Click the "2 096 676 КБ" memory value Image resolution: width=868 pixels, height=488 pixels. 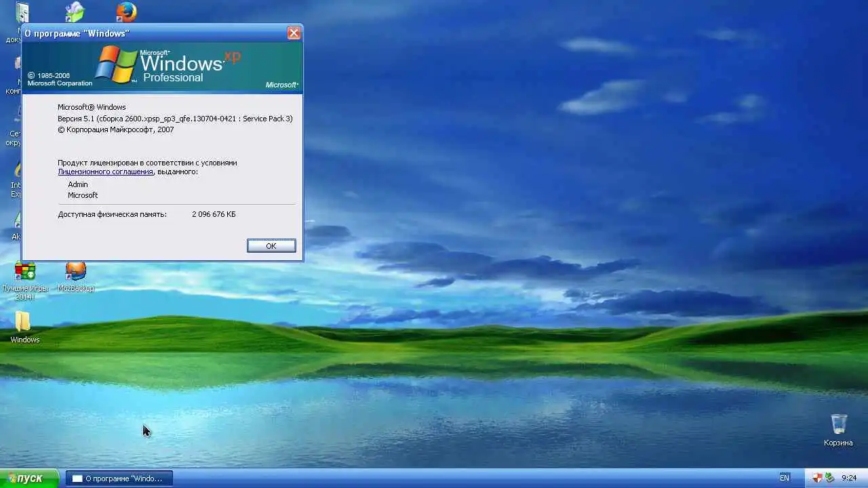[214, 214]
